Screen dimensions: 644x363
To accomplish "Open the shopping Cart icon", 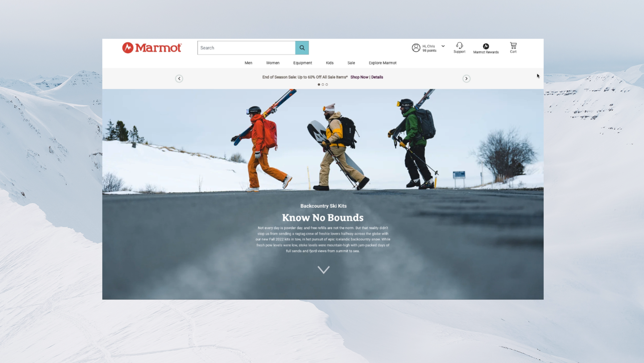I will point(513,46).
